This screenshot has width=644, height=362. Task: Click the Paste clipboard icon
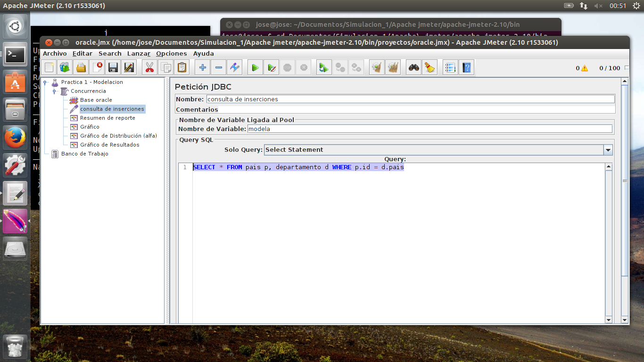(182, 67)
